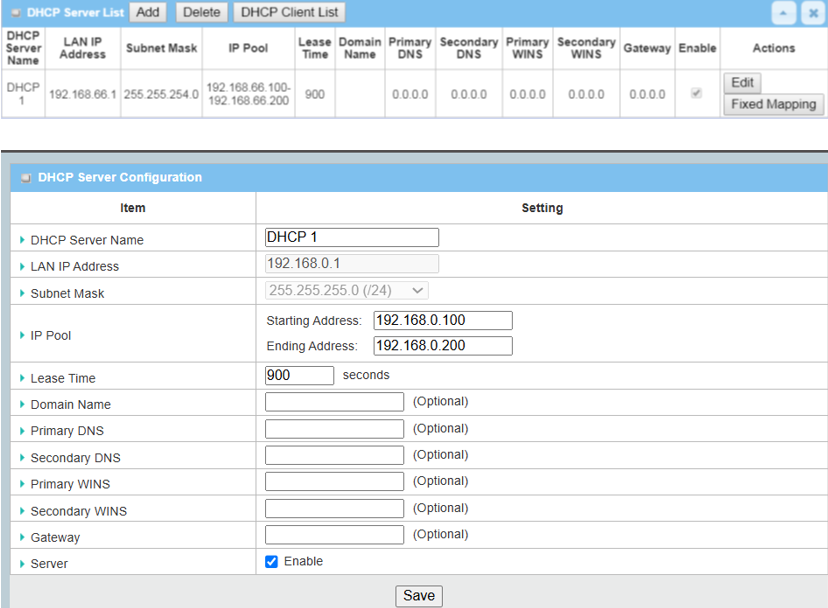The width and height of the screenshot is (828, 608).
Task: Save the DHCP server configuration
Action: 418,596
